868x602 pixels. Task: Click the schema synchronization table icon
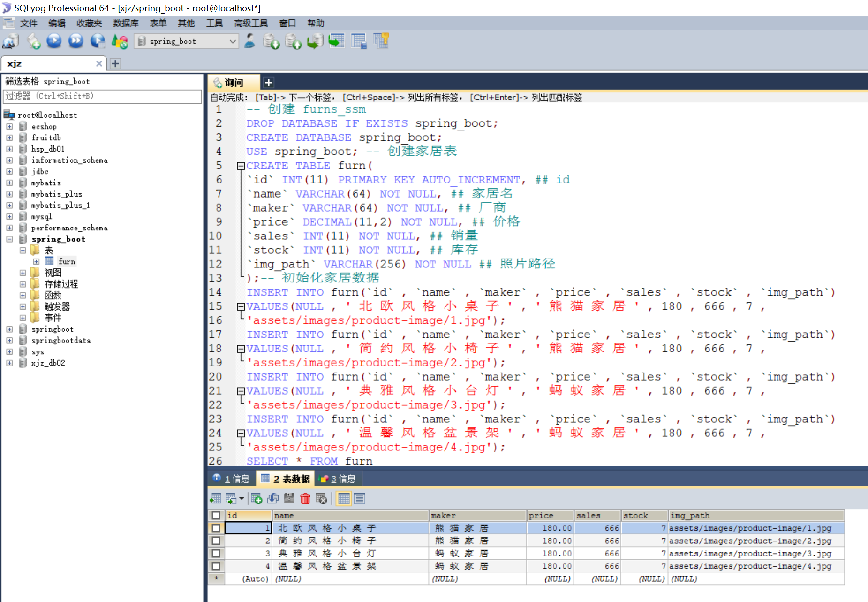point(337,41)
